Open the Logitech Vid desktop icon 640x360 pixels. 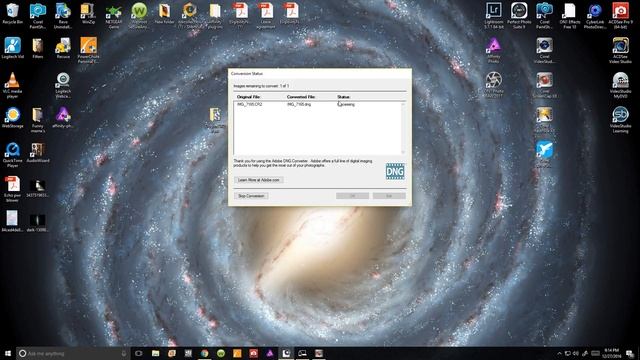click(12, 48)
